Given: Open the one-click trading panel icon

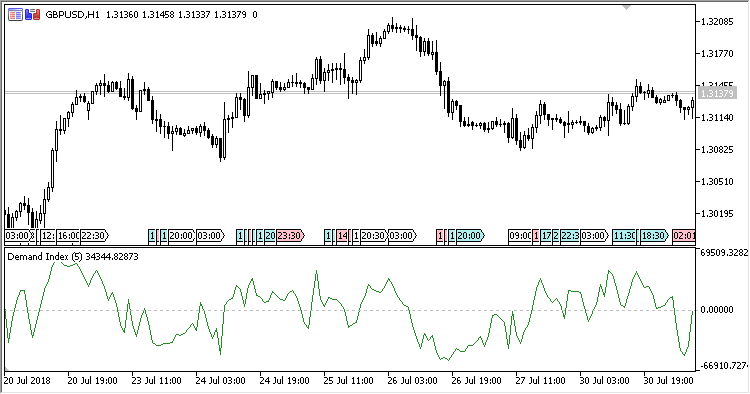Looking at the screenshot, I should [x=33, y=15].
